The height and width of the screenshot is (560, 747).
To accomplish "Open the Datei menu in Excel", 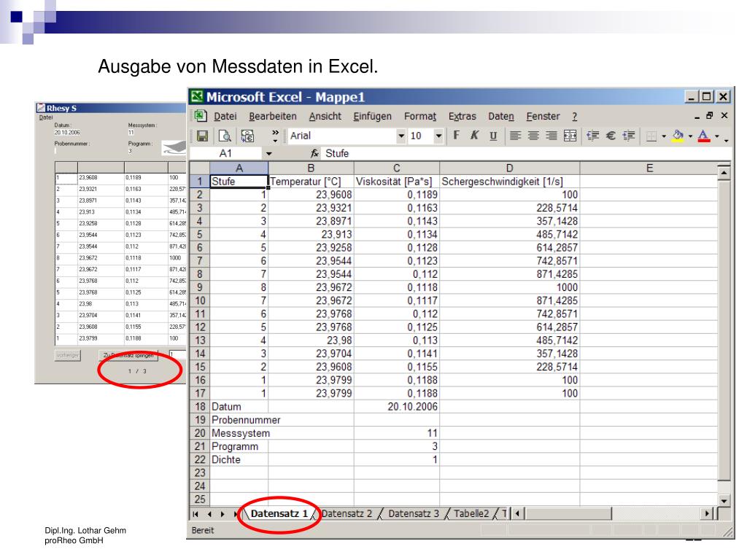I will pos(225,116).
